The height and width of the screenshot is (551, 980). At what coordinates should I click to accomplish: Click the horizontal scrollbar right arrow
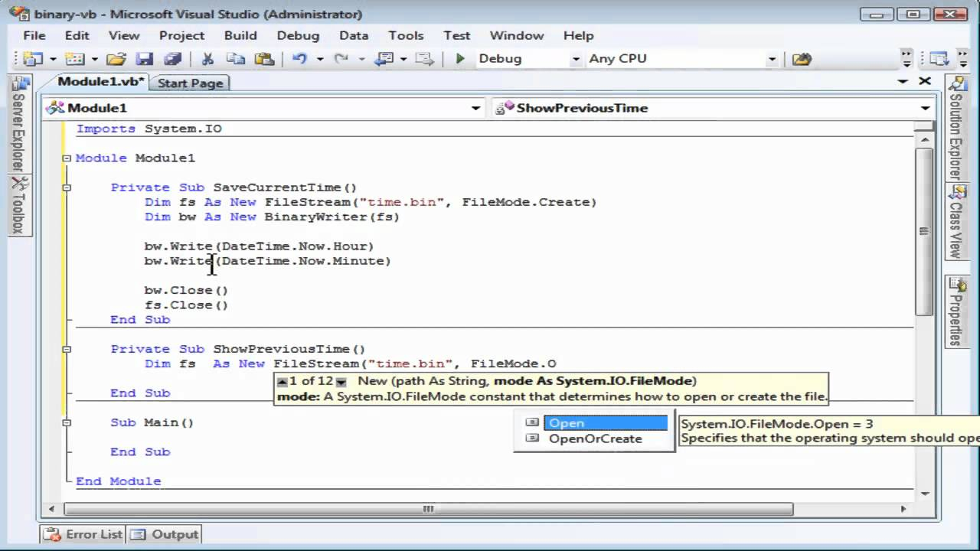[903, 509]
